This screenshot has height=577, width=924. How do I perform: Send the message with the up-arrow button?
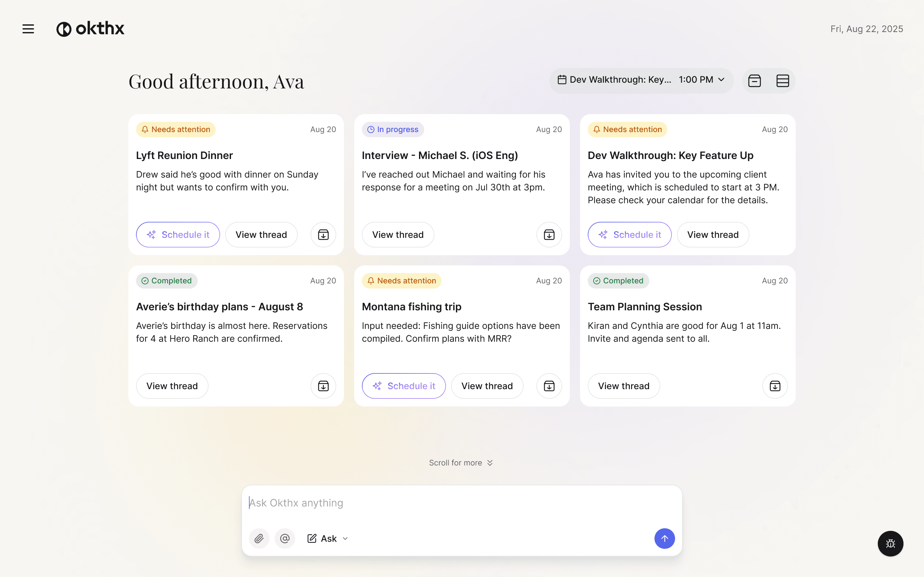pos(664,538)
